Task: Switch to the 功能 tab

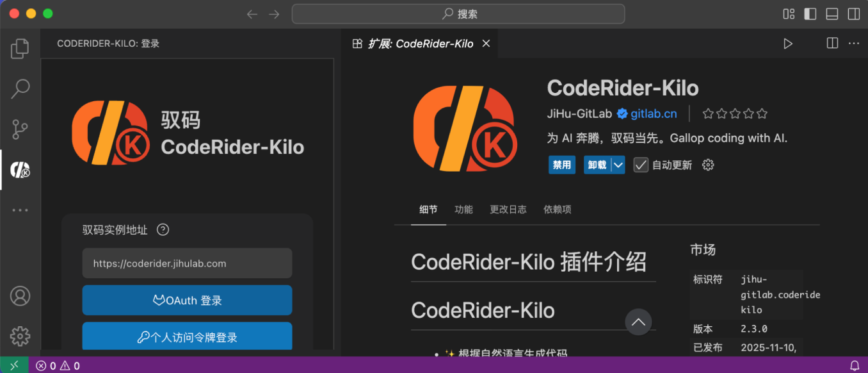Action: [463, 210]
